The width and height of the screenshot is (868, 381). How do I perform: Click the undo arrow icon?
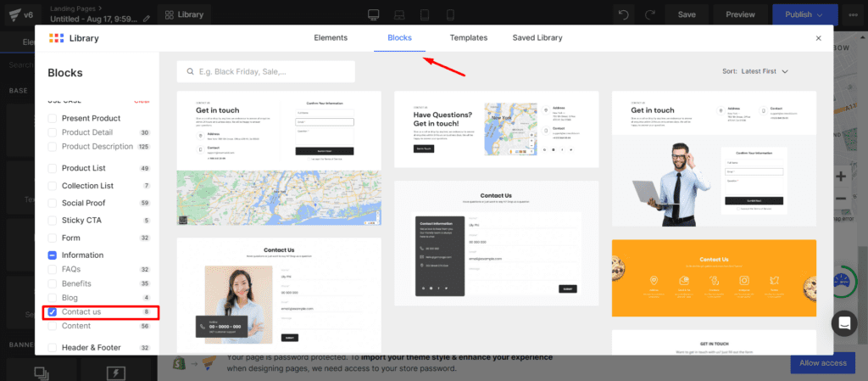624,14
